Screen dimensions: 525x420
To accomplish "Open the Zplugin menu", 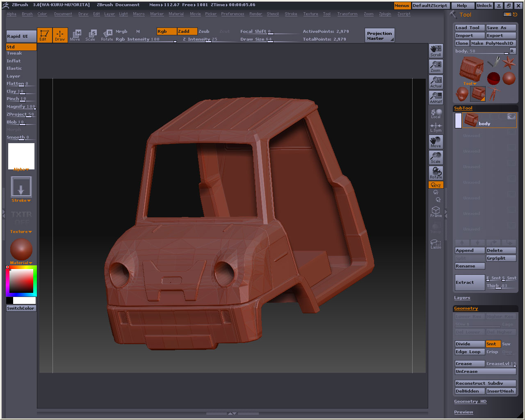I will [x=385, y=14].
